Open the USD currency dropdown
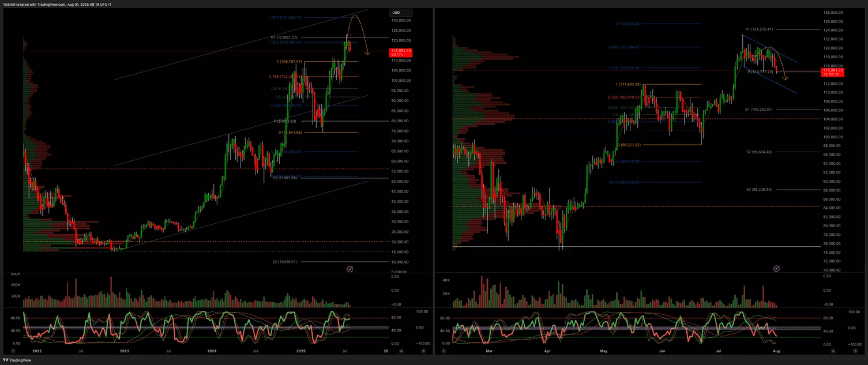The width and height of the screenshot is (868, 365). (x=401, y=13)
